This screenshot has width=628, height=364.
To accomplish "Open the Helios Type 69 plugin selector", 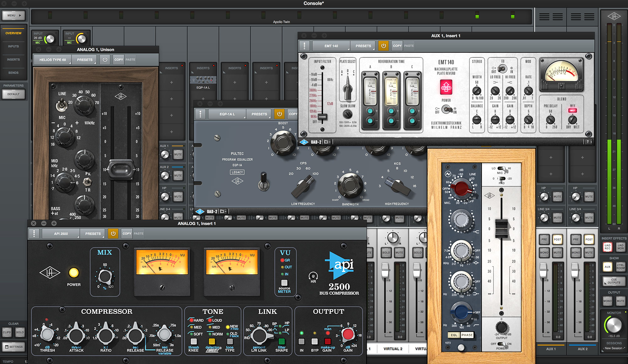I will click(x=53, y=59).
